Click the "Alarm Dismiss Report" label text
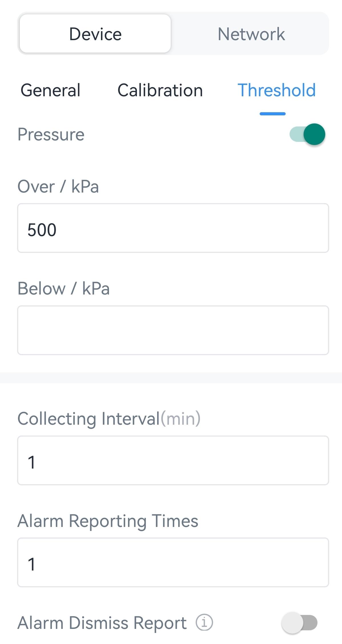 [x=102, y=622]
